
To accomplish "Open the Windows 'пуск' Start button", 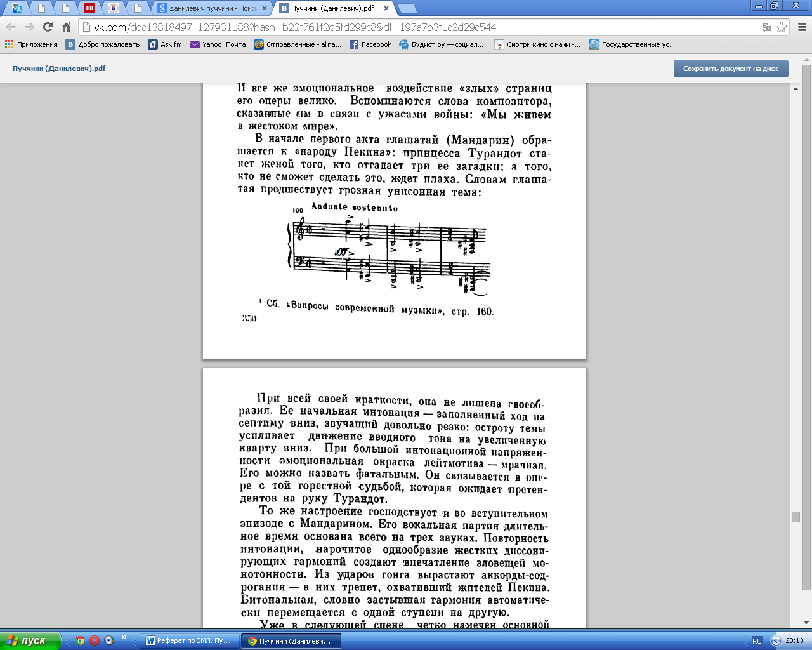I will click(x=30, y=640).
